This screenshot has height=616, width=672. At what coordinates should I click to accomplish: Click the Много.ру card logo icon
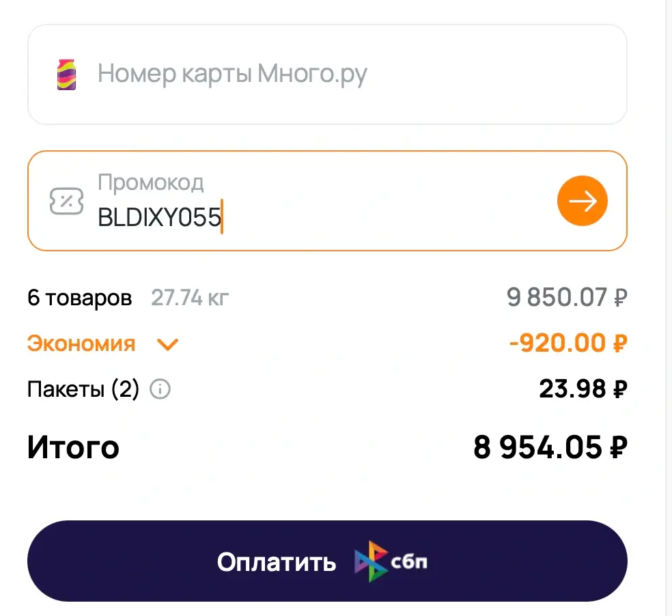pyautogui.click(x=66, y=74)
